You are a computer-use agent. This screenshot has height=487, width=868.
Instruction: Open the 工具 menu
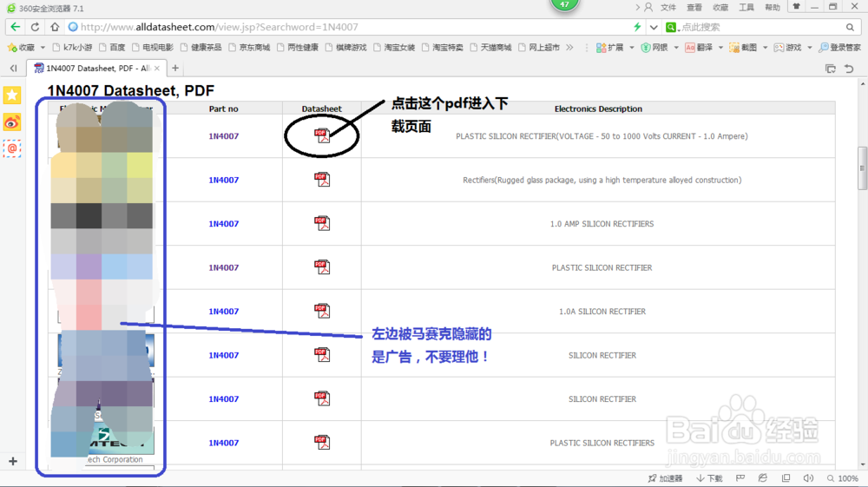pyautogui.click(x=746, y=7)
